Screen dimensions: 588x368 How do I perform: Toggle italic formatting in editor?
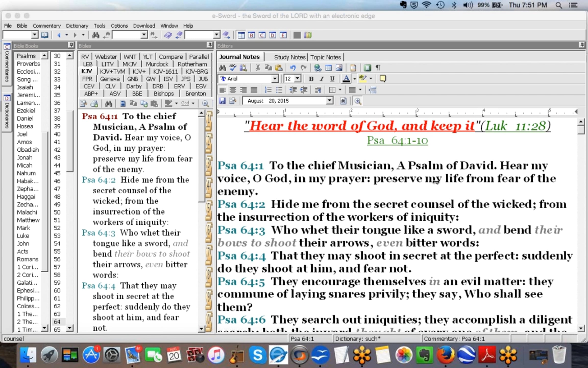322,79
